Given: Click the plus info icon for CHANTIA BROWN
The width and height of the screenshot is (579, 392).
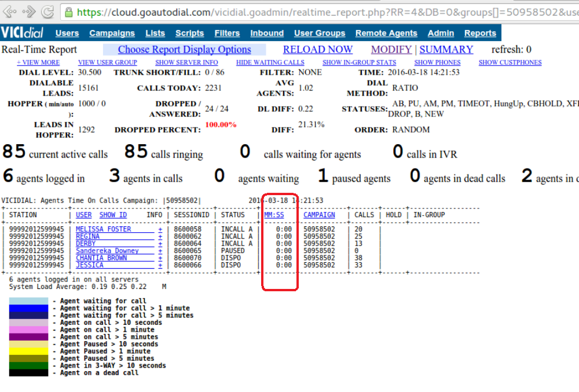Looking at the screenshot, I should pyautogui.click(x=160, y=258).
